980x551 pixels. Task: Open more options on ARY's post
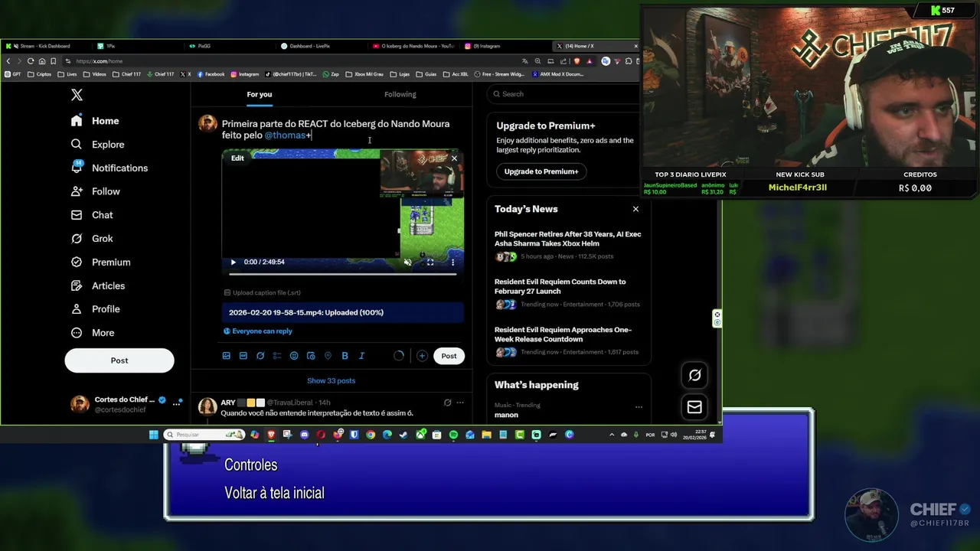coord(460,403)
